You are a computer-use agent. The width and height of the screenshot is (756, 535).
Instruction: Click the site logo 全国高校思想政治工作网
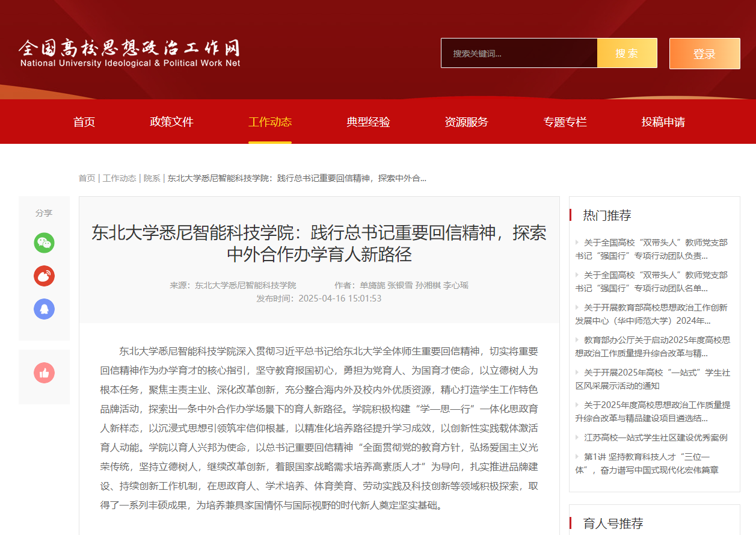[x=129, y=53]
